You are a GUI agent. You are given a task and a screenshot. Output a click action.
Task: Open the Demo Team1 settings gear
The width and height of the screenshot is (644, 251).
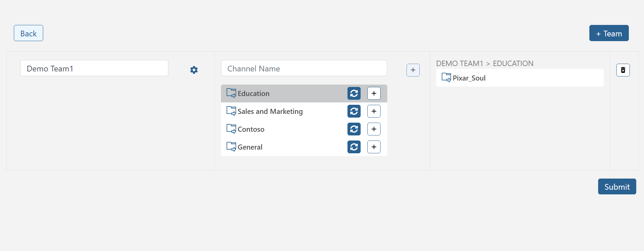pyautogui.click(x=194, y=70)
